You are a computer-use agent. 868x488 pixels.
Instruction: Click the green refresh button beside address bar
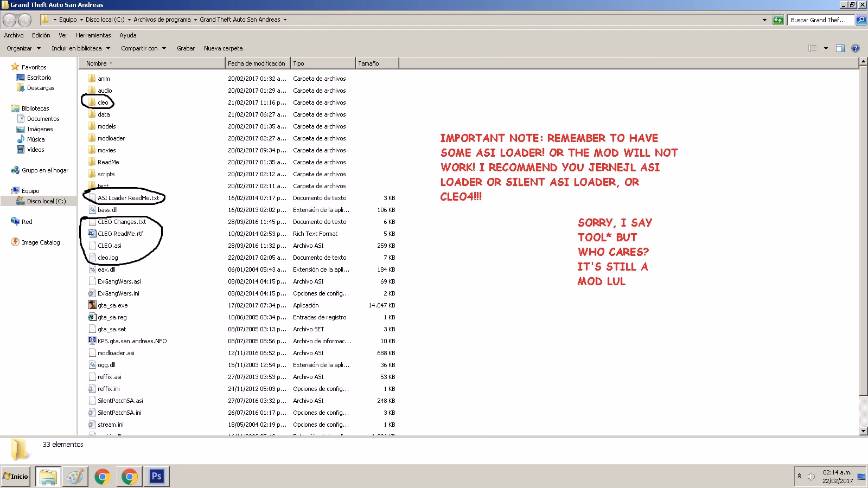coord(778,20)
